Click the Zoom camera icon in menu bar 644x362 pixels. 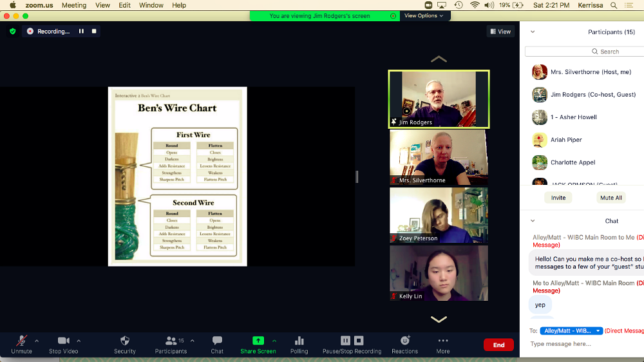428,5
